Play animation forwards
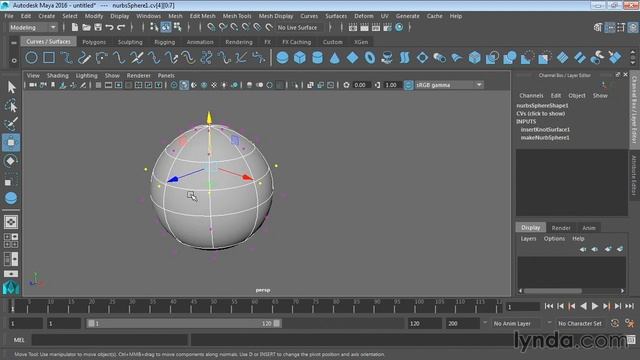 pyautogui.click(x=595, y=306)
